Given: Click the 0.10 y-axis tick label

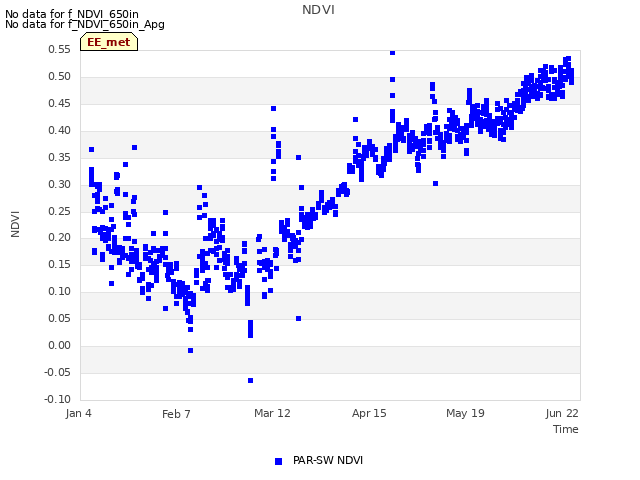Looking at the screenshot, I should coord(60,291).
